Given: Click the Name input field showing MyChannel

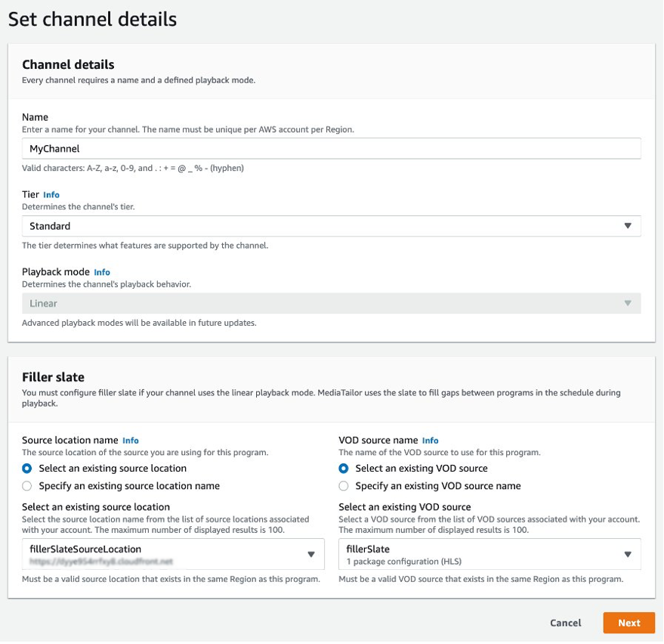Looking at the screenshot, I should 330,148.
